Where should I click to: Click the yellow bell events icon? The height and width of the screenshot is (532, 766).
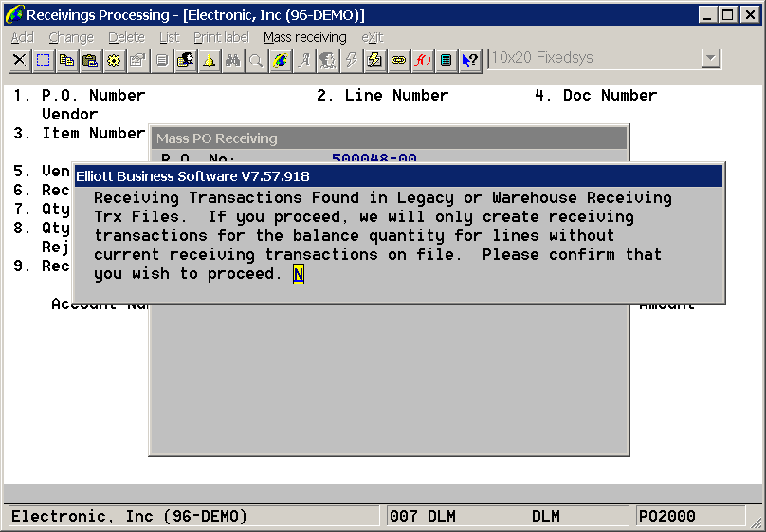point(210,61)
